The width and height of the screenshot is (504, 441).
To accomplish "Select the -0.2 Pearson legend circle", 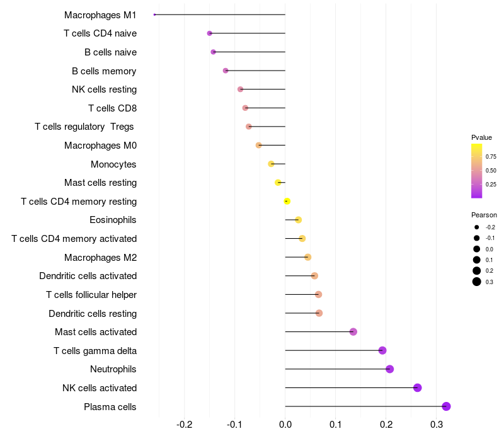I will [477, 227].
